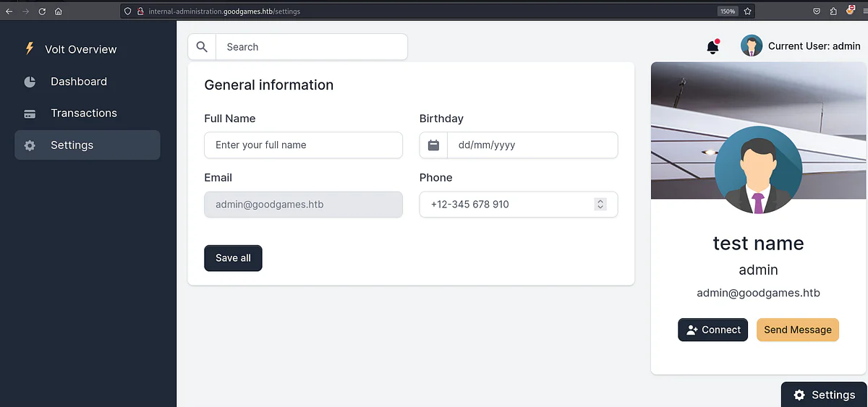Viewport: 868px width, 407px height.
Task: Click the small user avatar in header
Action: click(752, 46)
